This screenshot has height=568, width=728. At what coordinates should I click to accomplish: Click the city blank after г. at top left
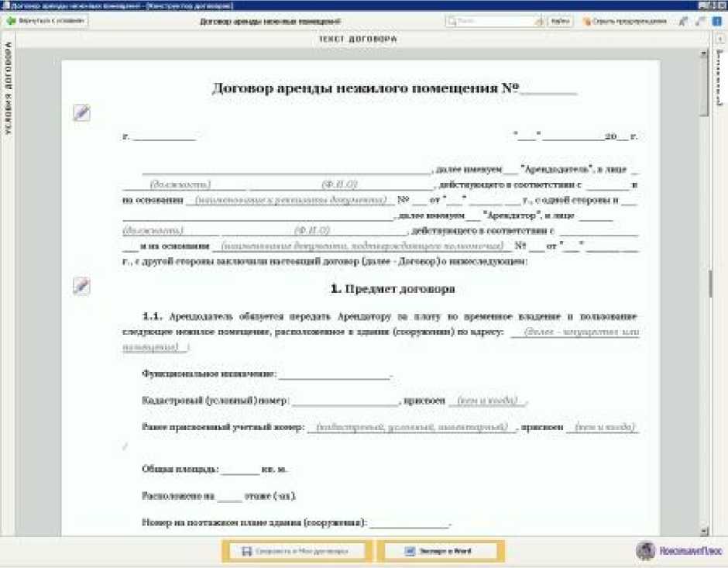pos(164,136)
